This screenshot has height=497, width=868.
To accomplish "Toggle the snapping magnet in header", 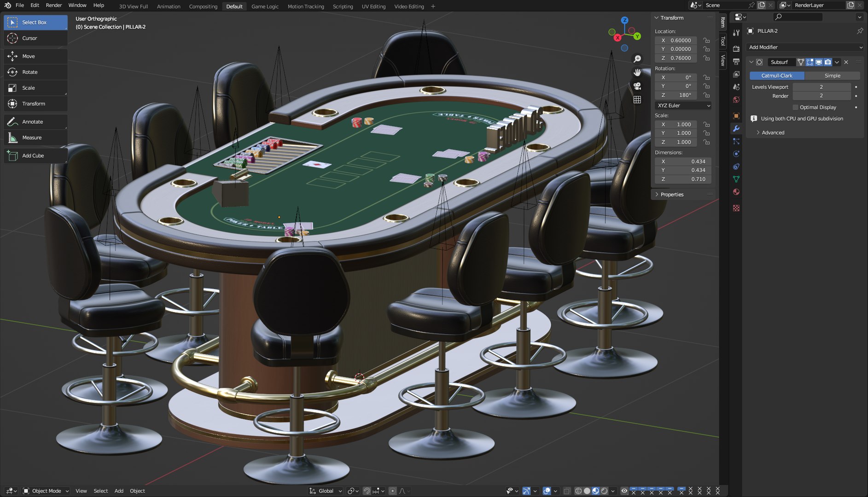I will [x=367, y=491].
